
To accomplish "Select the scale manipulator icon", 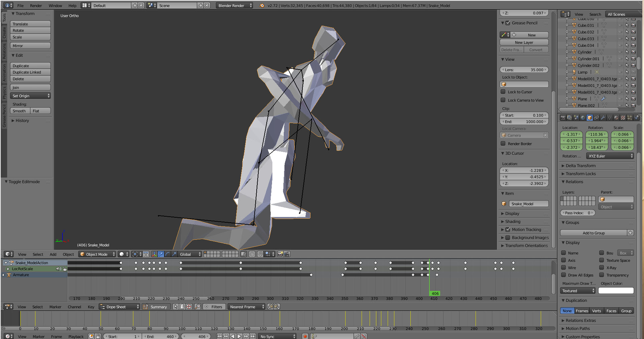I will [174, 254].
